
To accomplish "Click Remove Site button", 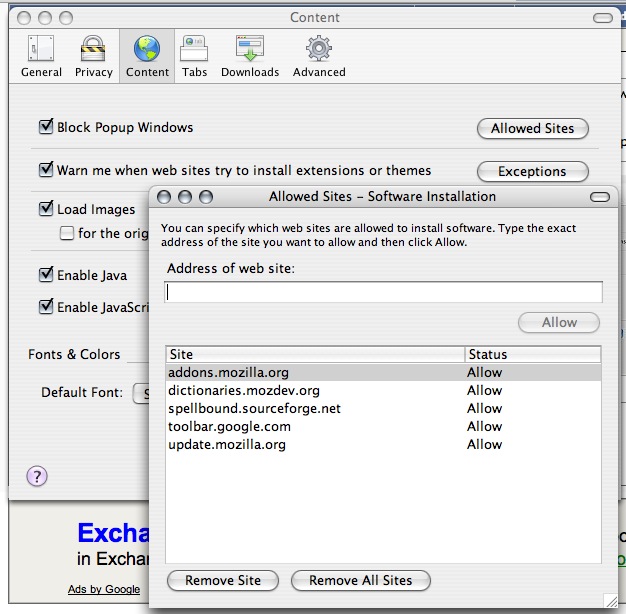I will (223, 580).
